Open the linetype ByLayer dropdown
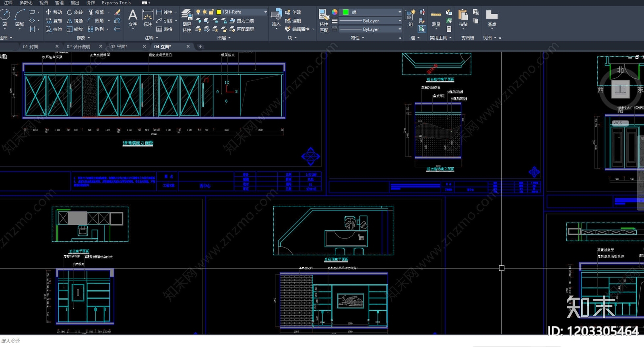Image resolution: width=644 pixels, height=347 pixels. [x=371, y=29]
